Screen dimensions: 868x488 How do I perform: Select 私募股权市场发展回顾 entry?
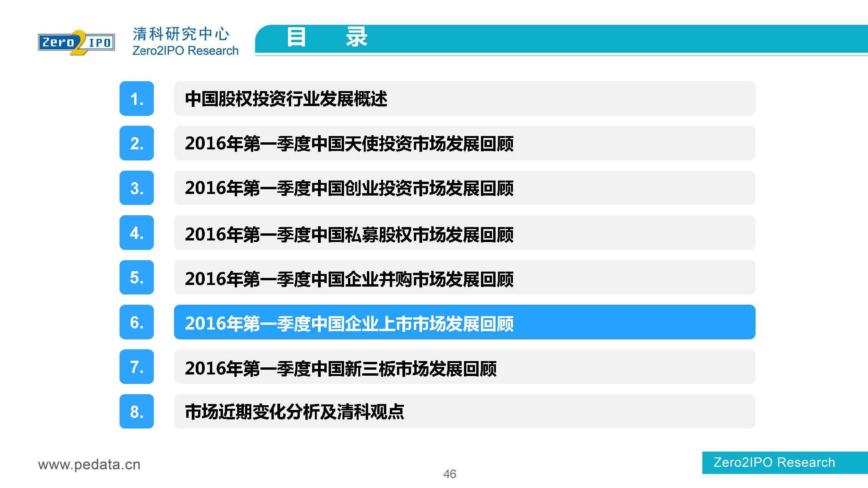coord(464,233)
